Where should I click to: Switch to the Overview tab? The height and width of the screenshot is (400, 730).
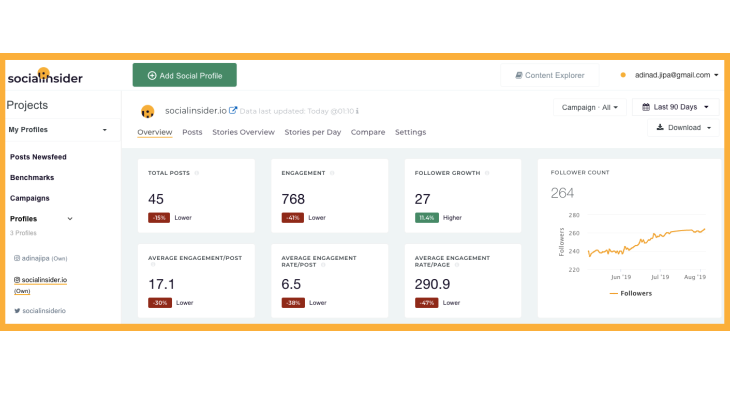[x=155, y=132]
